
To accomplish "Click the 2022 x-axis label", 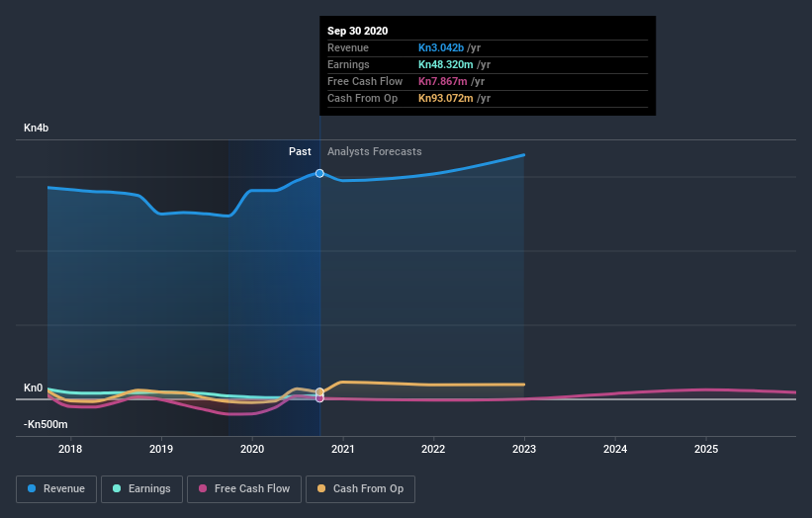I will (433, 449).
